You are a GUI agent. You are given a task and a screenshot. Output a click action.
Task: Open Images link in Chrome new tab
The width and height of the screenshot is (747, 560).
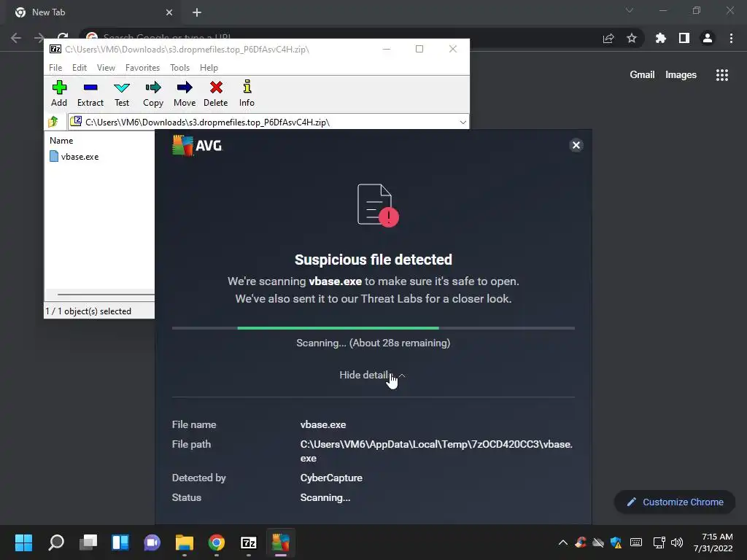(681, 75)
